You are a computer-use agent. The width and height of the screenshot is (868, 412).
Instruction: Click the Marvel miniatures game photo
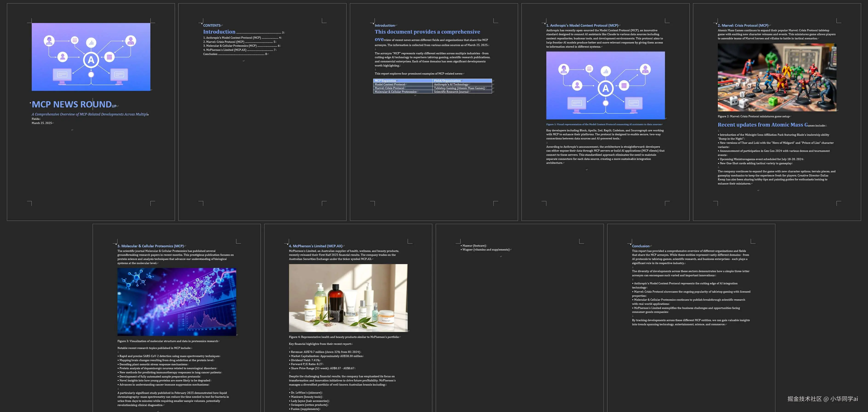pyautogui.click(x=777, y=77)
